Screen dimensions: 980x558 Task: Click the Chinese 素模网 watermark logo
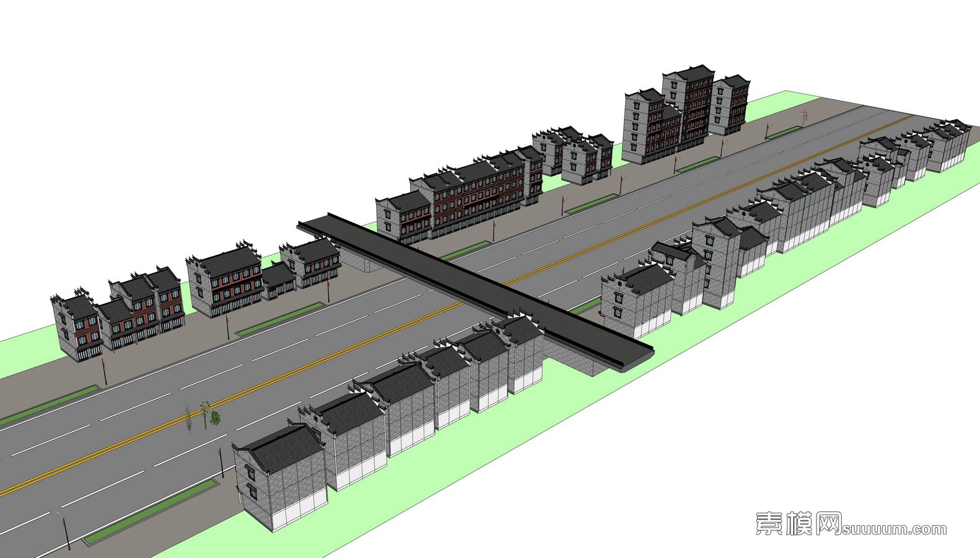(798, 524)
